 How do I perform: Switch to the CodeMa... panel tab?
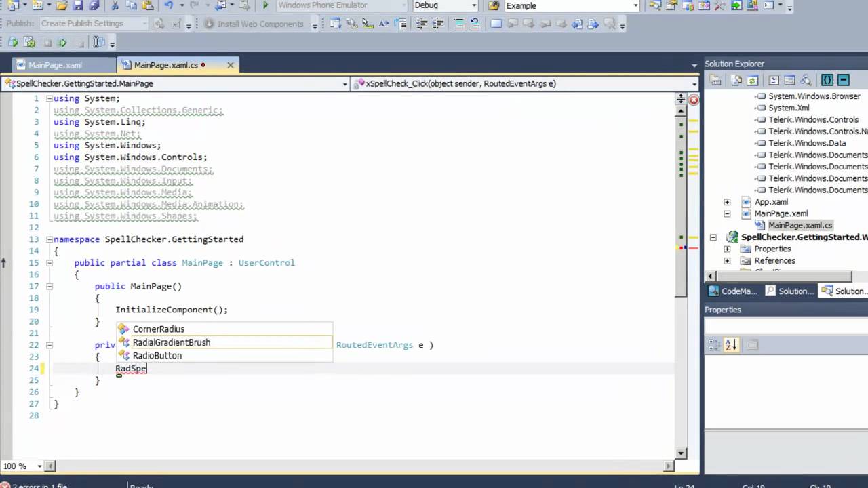coord(732,291)
